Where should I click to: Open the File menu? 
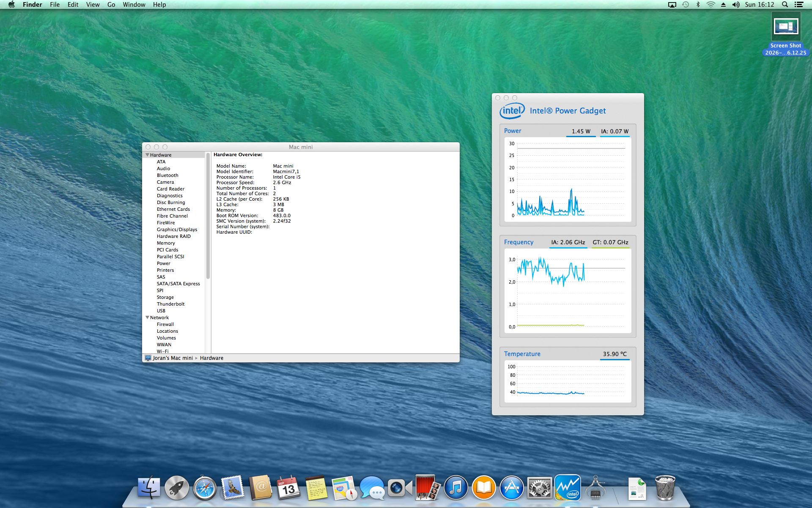pos(55,5)
